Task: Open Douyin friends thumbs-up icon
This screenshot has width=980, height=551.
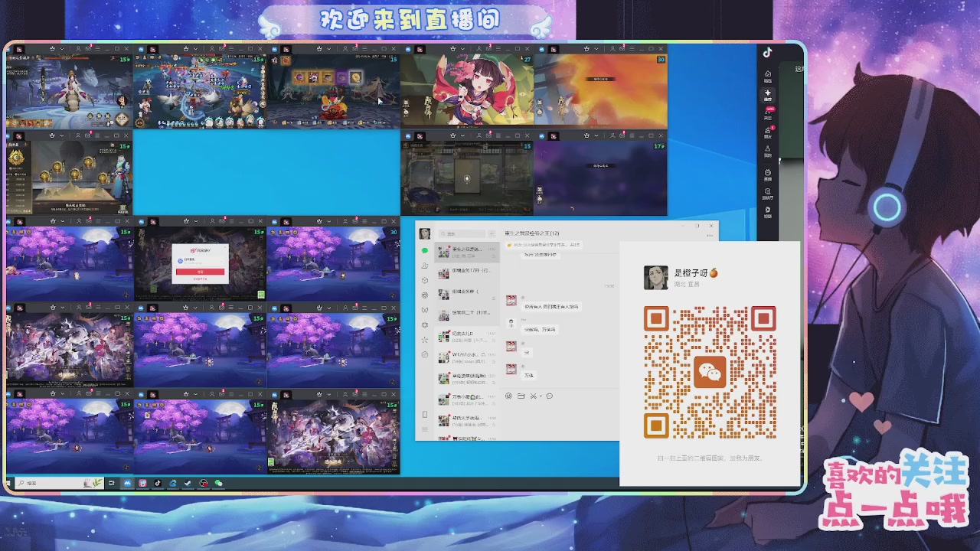Action: 768,132
